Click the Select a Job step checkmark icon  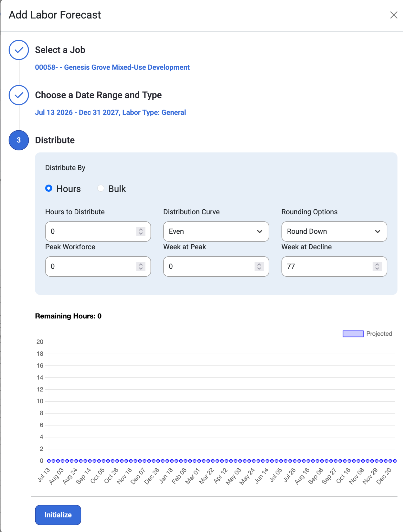coord(19,50)
